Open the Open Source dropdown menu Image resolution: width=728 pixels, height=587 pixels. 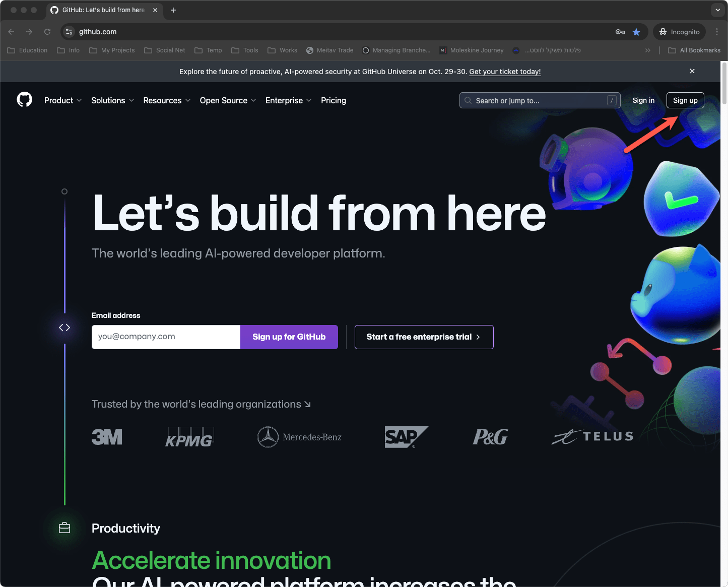pos(228,100)
